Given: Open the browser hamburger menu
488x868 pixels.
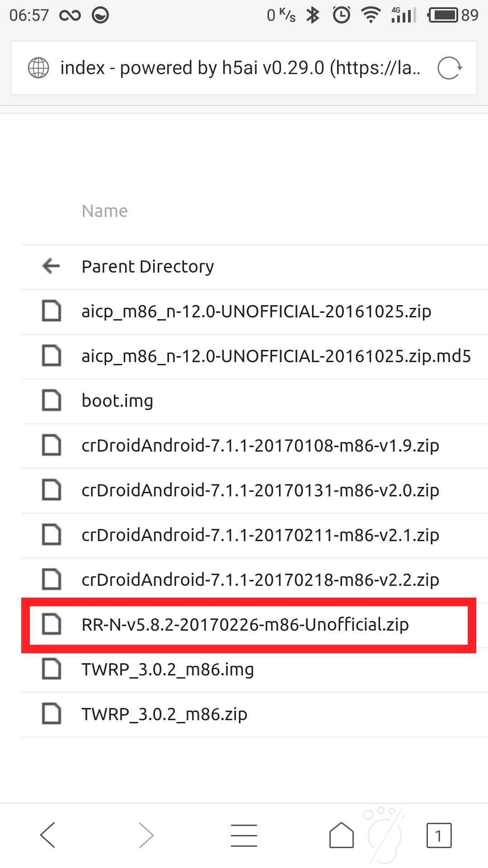Looking at the screenshot, I should coord(244,835).
